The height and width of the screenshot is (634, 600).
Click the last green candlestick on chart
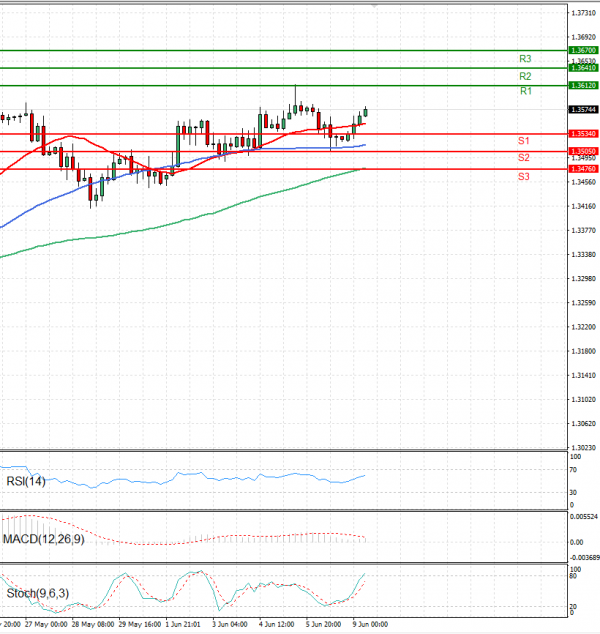[365, 112]
